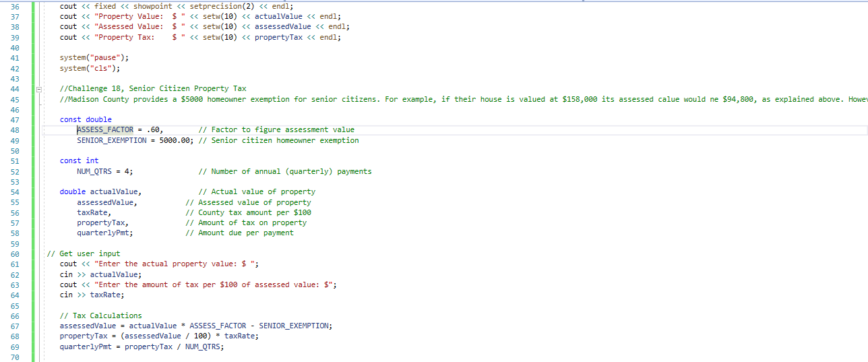Click the "const double" keyword line

tap(86, 119)
